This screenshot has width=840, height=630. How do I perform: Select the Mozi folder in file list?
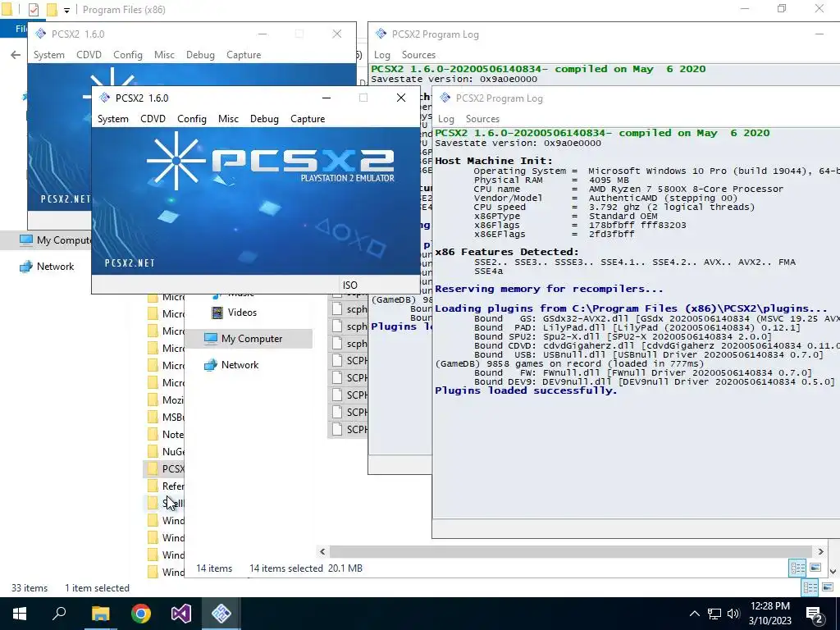(x=166, y=399)
